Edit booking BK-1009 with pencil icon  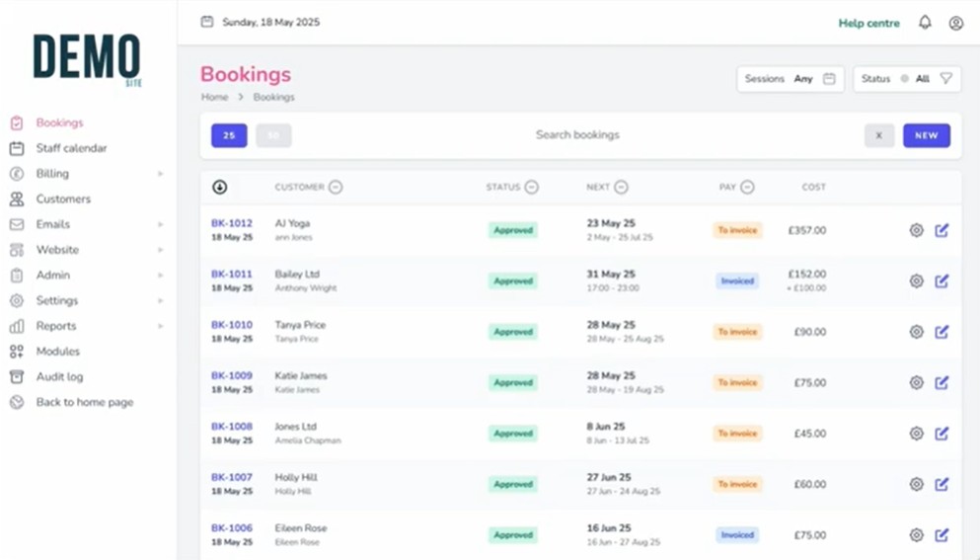coord(942,382)
